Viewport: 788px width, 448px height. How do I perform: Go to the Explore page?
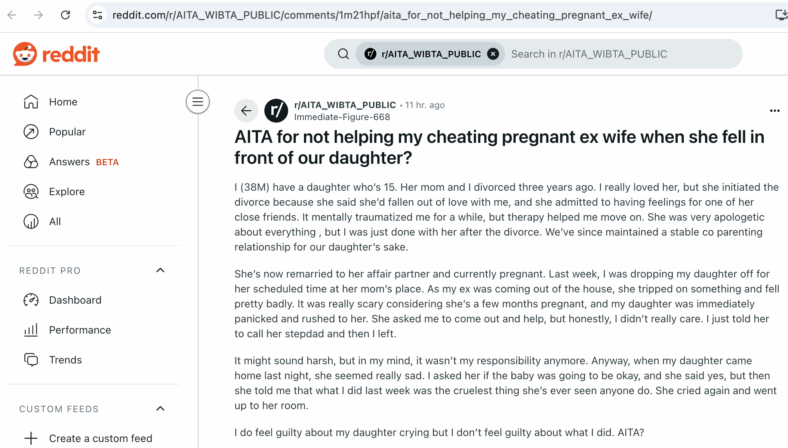point(93,192)
